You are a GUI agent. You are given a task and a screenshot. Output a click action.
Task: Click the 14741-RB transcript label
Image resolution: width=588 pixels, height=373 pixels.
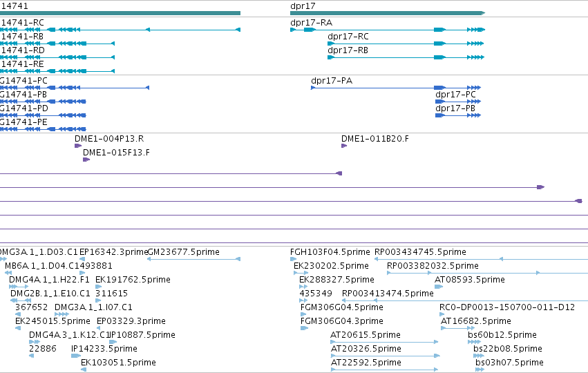(x=22, y=37)
